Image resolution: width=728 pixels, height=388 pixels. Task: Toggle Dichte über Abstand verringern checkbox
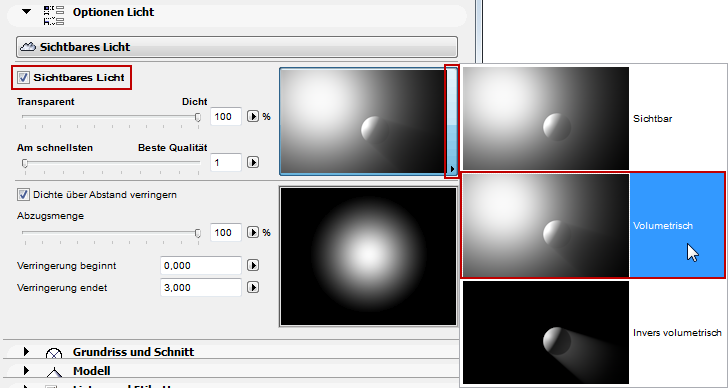coord(23,194)
